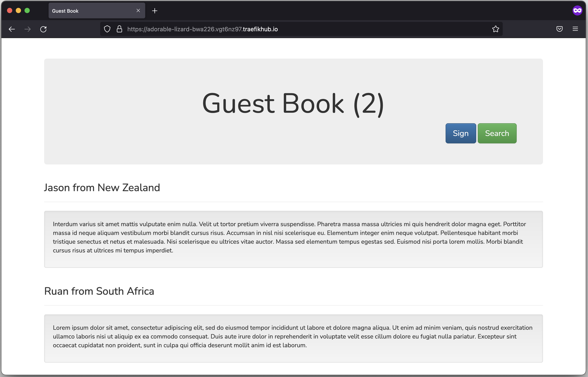Viewport: 588px width, 377px height.
Task: Click the Save to Pocket icon
Action: pyautogui.click(x=559, y=29)
